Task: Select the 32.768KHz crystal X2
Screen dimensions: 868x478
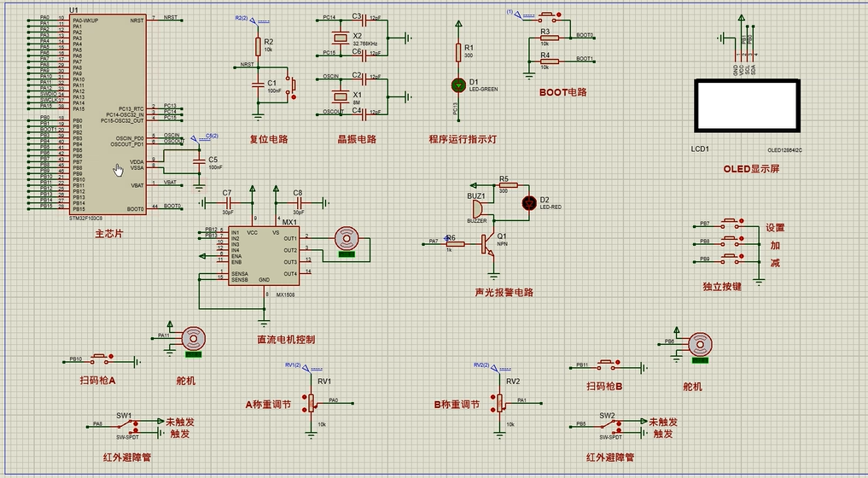Action: 340,38
